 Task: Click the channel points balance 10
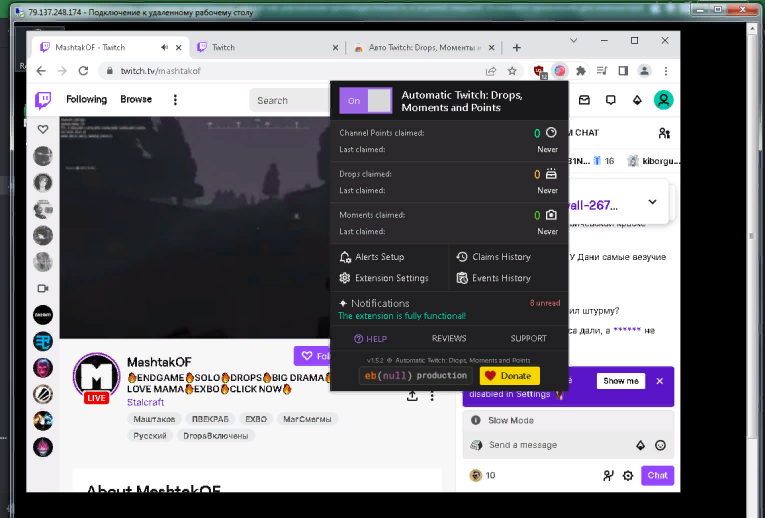point(482,475)
